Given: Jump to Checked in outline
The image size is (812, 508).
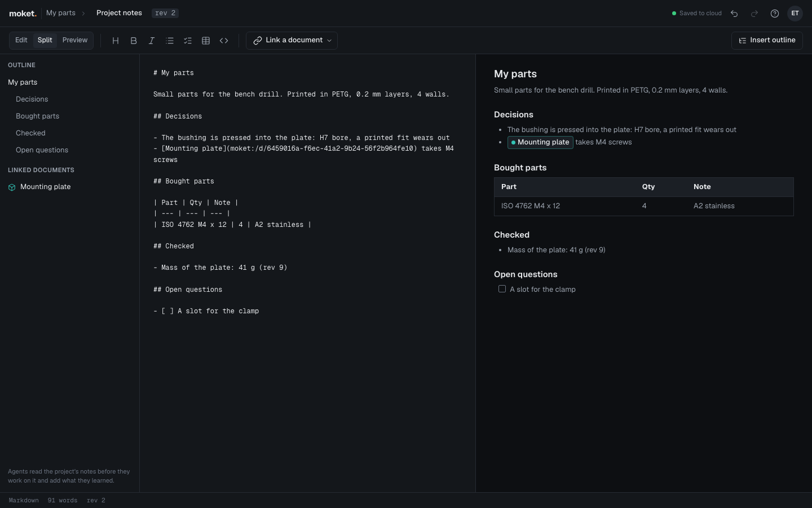Looking at the screenshot, I should point(30,133).
